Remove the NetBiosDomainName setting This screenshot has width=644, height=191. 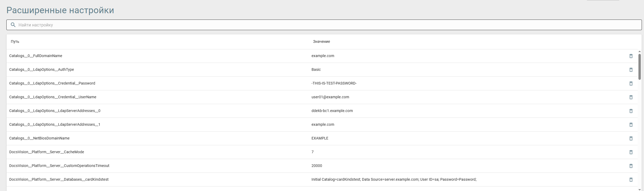point(631,138)
